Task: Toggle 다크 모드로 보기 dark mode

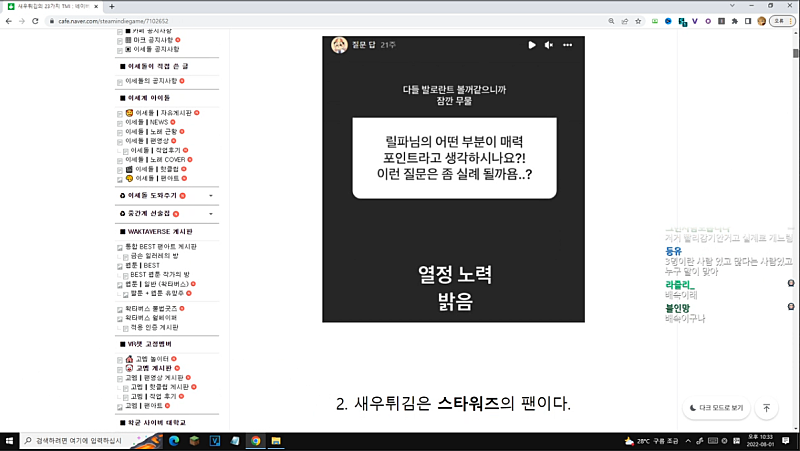Action: [716, 408]
